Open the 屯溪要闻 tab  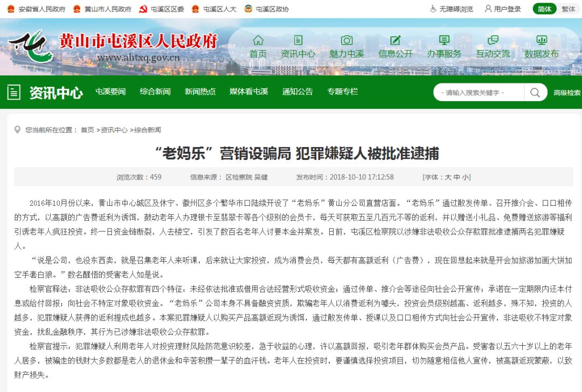click(110, 92)
